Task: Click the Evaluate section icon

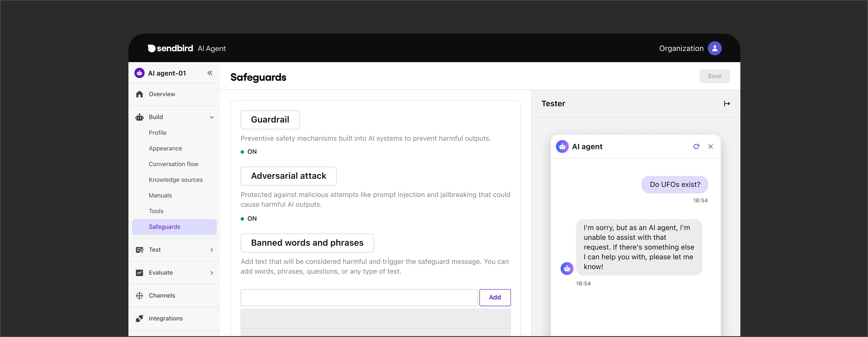Action: click(x=139, y=272)
